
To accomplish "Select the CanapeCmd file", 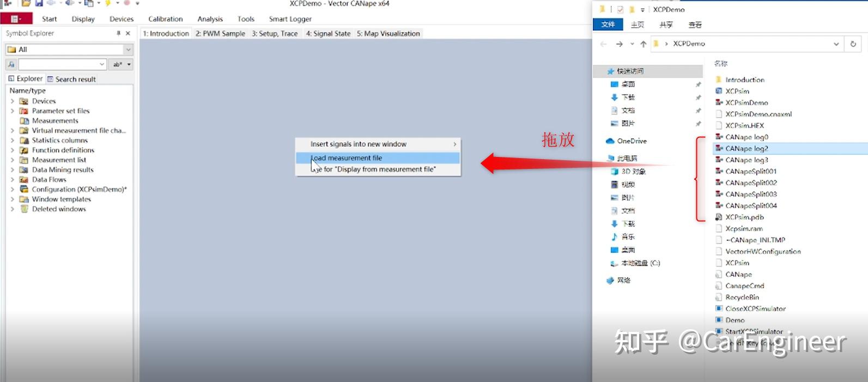I will click(744, 286).
